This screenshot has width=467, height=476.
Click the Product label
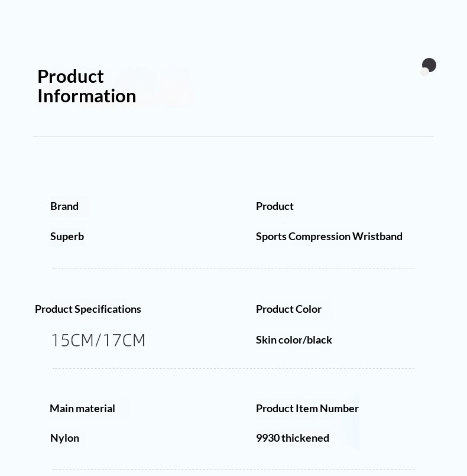coord(275,206)
